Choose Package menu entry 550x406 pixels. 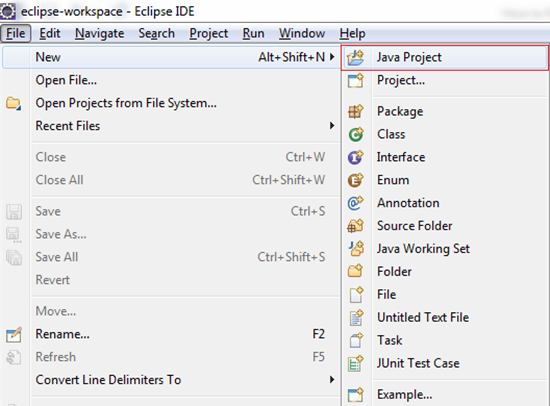tap(444, 112)
